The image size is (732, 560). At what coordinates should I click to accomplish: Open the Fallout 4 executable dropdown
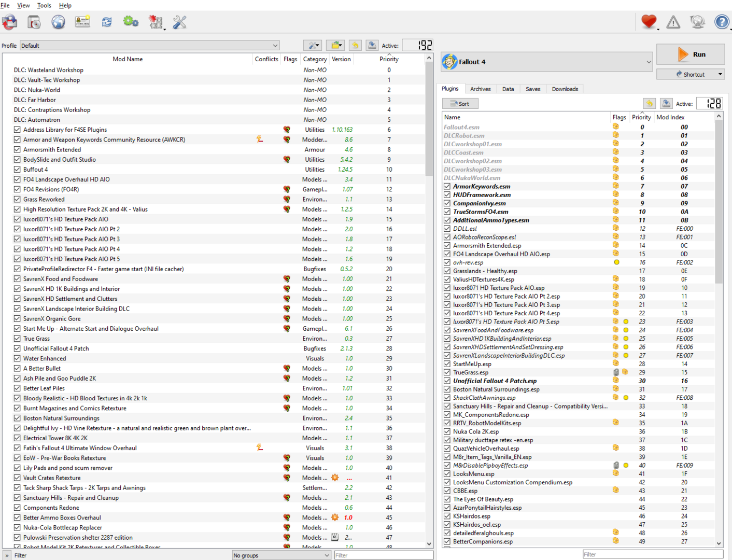[x=547, y=62]
